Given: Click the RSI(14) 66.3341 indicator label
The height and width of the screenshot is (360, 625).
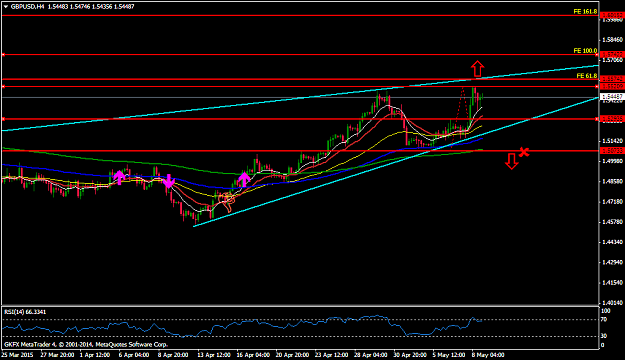Looking at the screenshot, I should click(25, 312).
